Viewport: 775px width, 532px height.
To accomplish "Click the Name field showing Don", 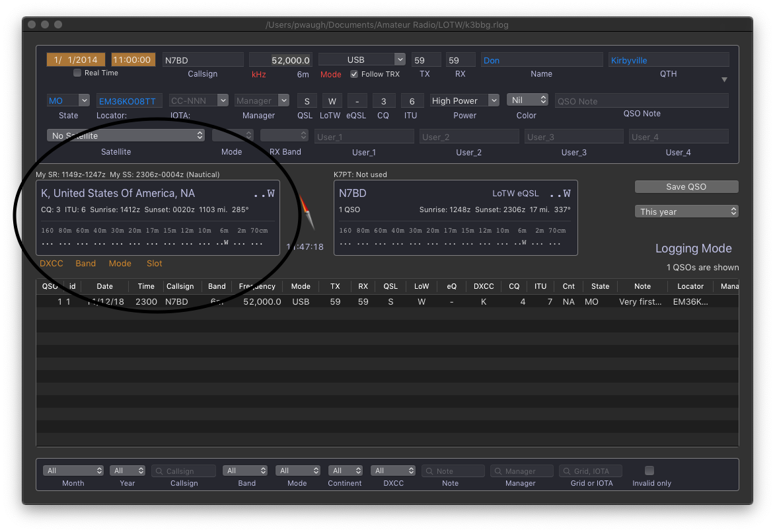I will (x=542, y=60).
